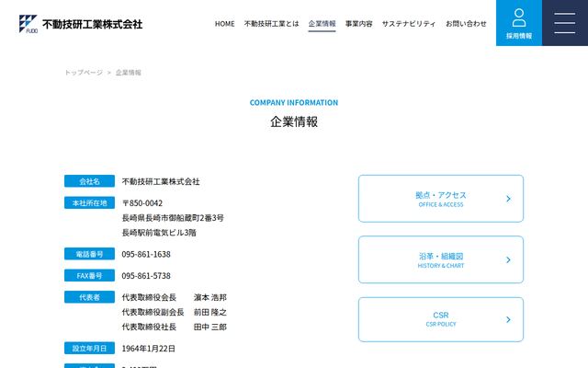Click トップページ breadcrumb link

point(84,73)
